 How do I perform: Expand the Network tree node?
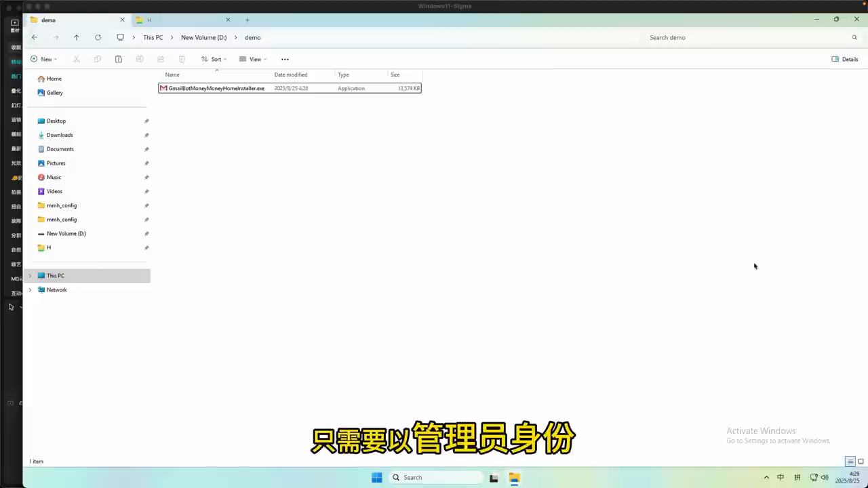point(30,290)
